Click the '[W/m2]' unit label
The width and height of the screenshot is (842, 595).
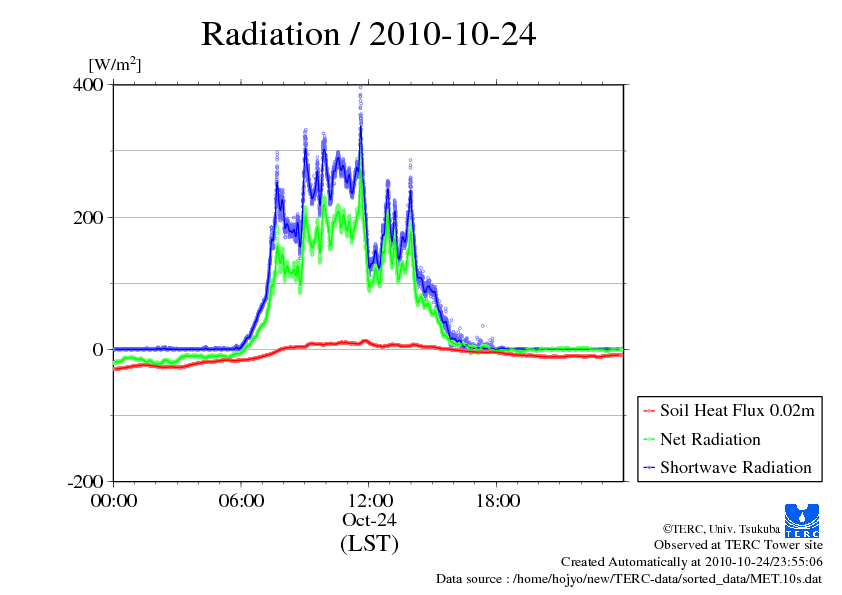(x=115, y=64)
